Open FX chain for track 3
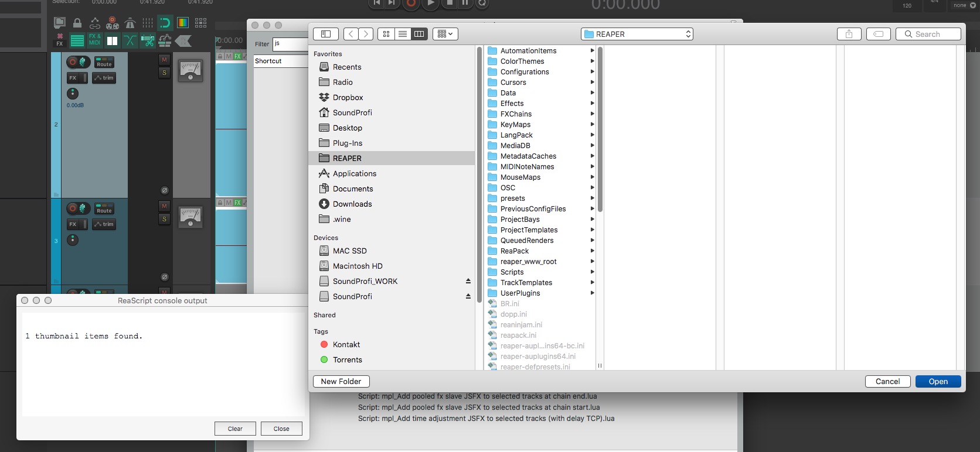 pyautogui.click(x=73, y=224)
